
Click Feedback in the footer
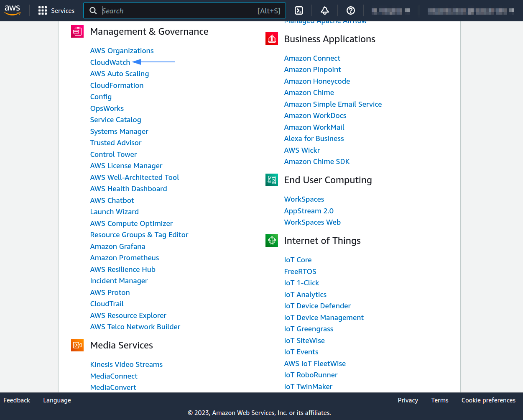coord(17,400)
